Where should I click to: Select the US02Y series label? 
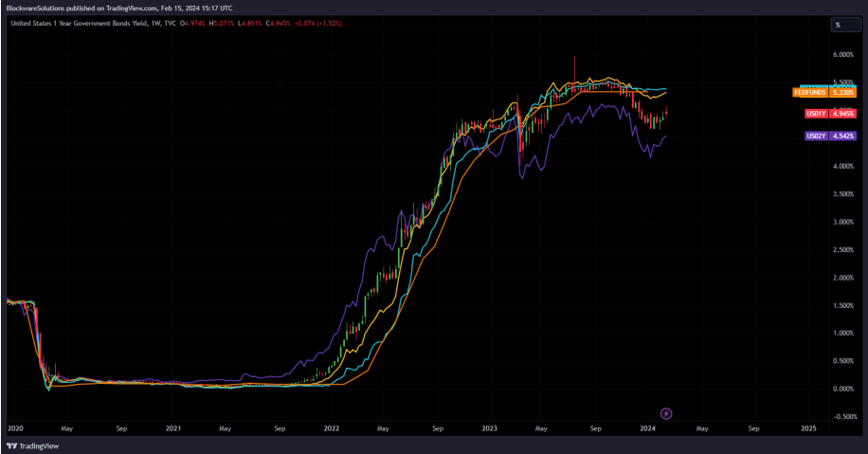(815, 136)
